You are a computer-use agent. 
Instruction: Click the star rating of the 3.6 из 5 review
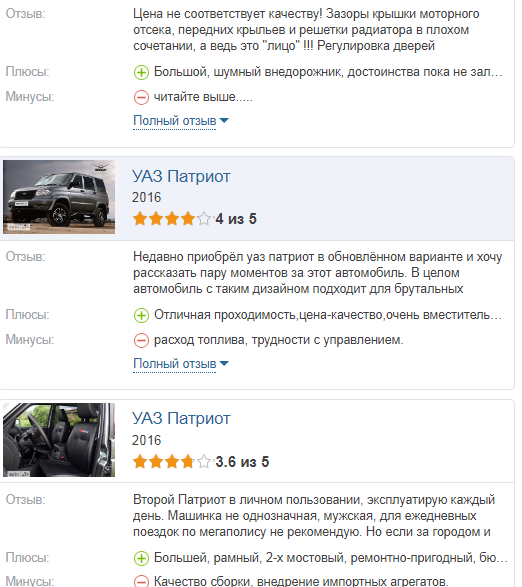[172, 462]
